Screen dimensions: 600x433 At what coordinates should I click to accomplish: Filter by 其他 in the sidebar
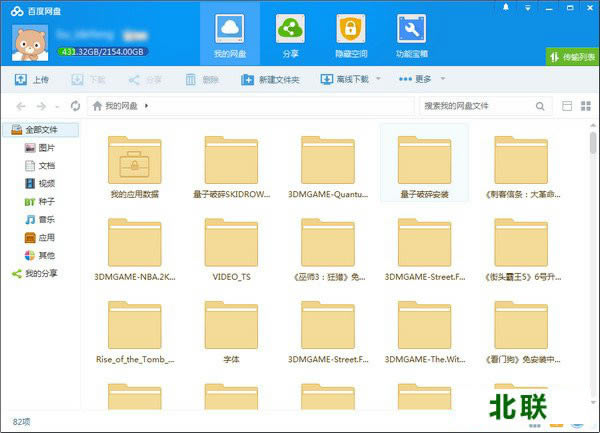(40, 256)
